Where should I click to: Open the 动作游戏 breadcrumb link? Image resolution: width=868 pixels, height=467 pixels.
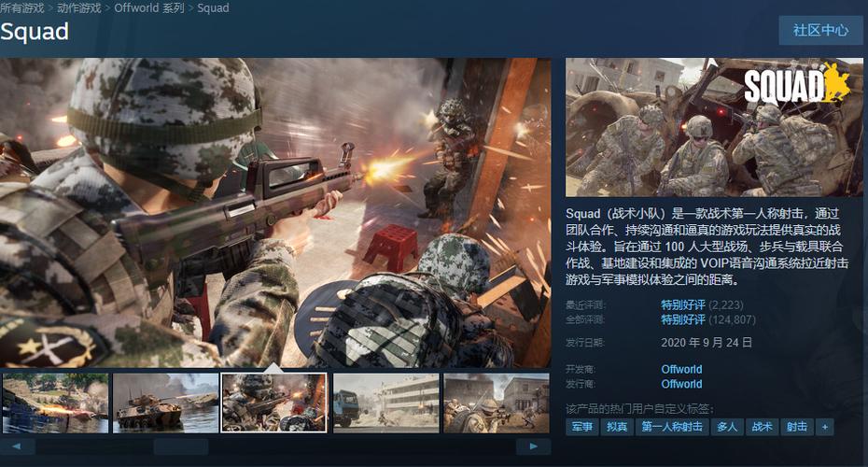(x=78, y=7)
